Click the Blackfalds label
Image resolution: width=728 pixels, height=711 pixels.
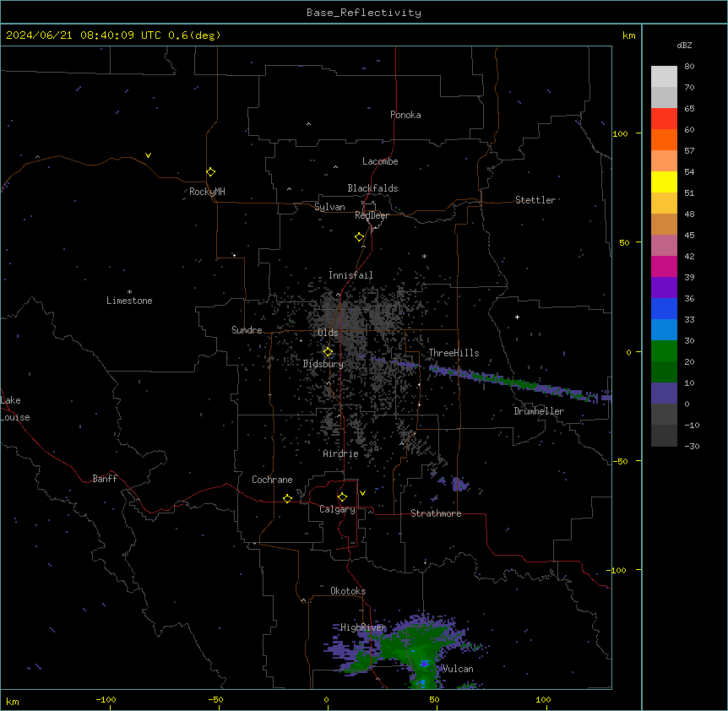(x=372, y=188)
